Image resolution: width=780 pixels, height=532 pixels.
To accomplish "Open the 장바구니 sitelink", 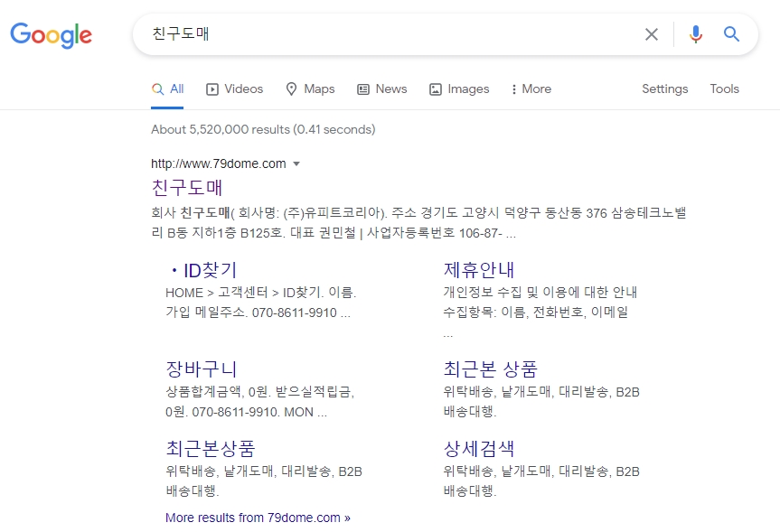I will pos(201,369).
